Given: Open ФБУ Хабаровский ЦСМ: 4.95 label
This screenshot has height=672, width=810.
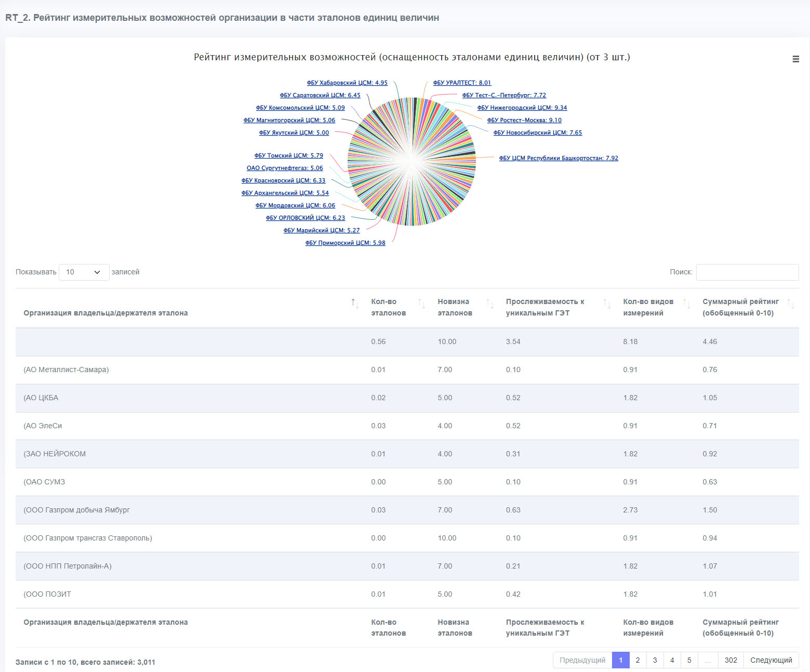Looking at the screenshot, I should tap(347, 83).
